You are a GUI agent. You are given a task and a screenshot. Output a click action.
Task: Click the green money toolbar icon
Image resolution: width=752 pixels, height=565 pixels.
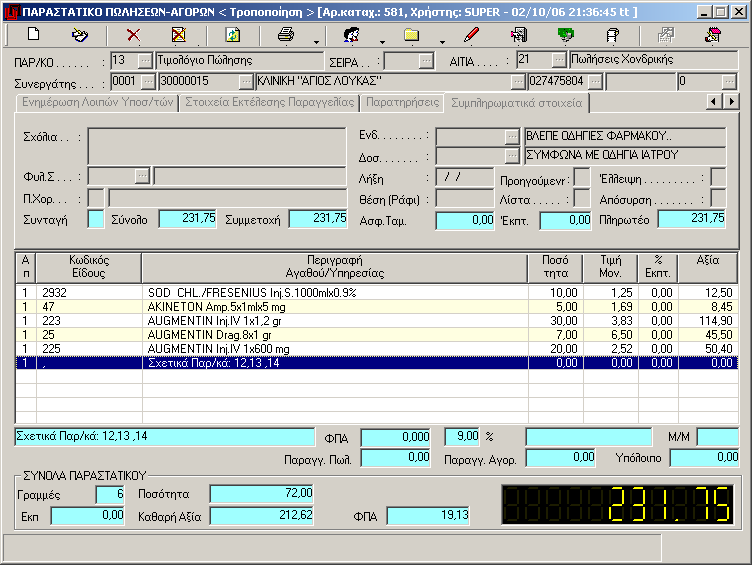click(566, 35)
